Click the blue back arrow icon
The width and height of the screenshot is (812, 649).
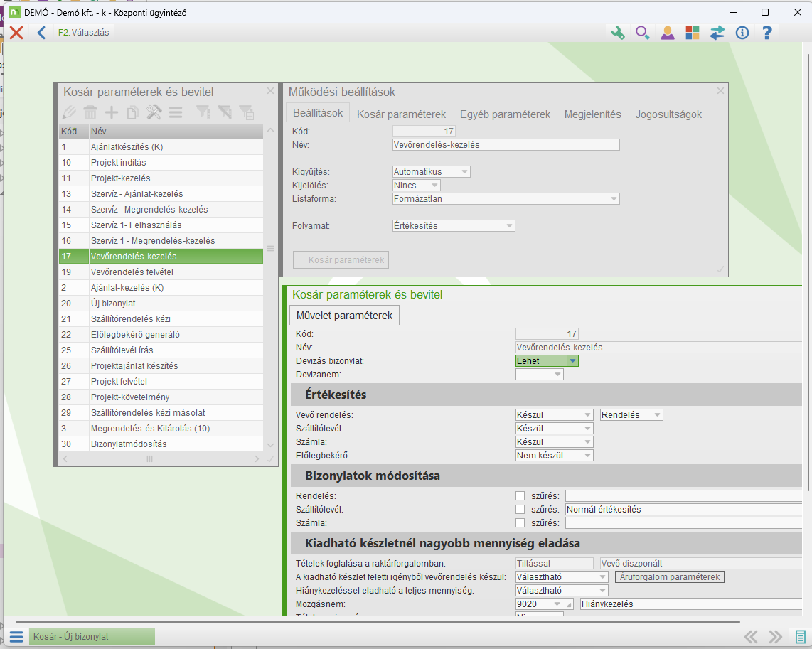[x=41, y=32]
